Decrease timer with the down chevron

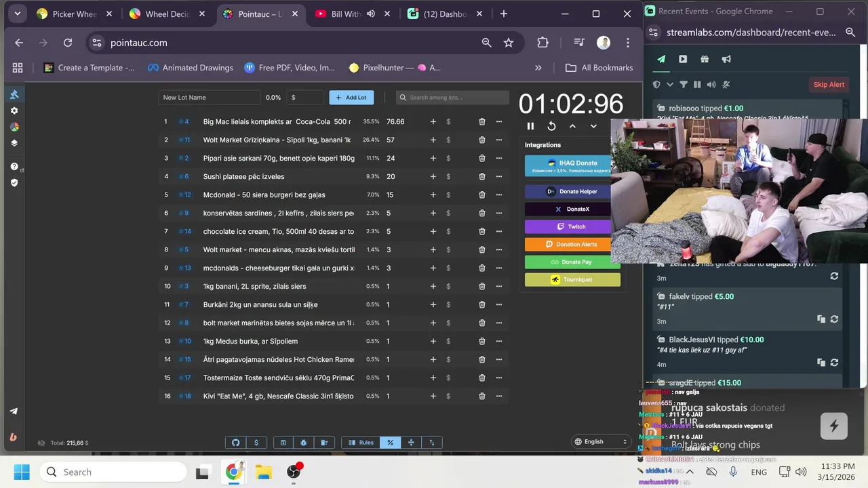[x=593, y=126]
